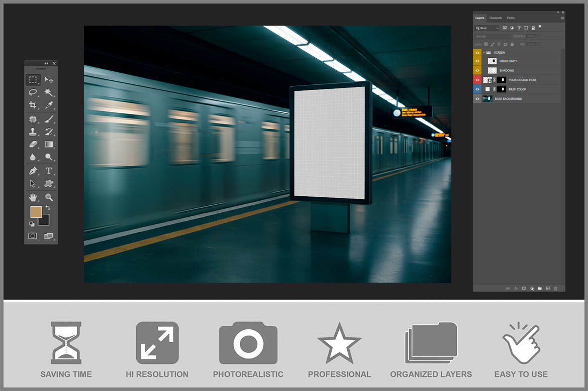Switch to the Channels tab
Image resolution: width=588 pixels, height=391 pixels.
click(x=495, y=18)
